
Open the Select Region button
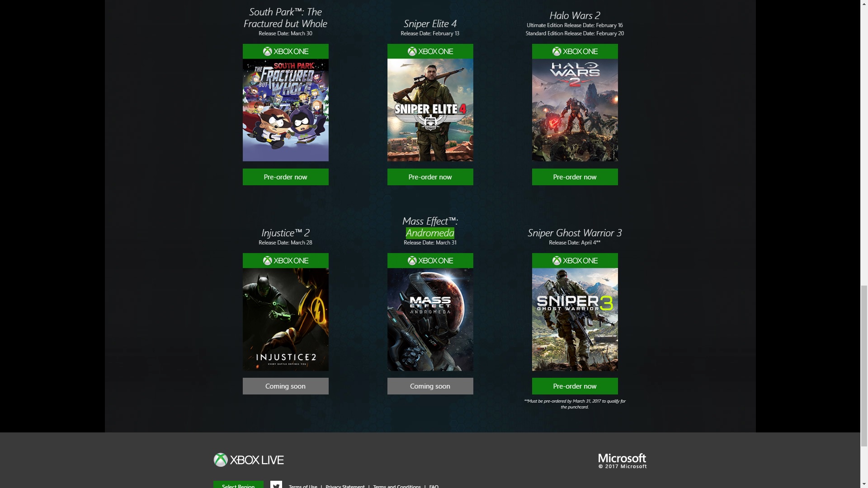click(x=238, y=485)
